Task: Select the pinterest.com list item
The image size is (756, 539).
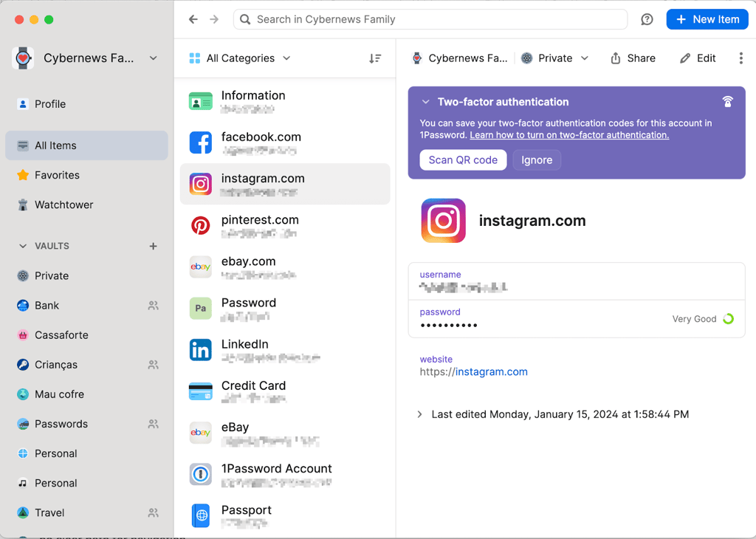Action: coord(285,226)
